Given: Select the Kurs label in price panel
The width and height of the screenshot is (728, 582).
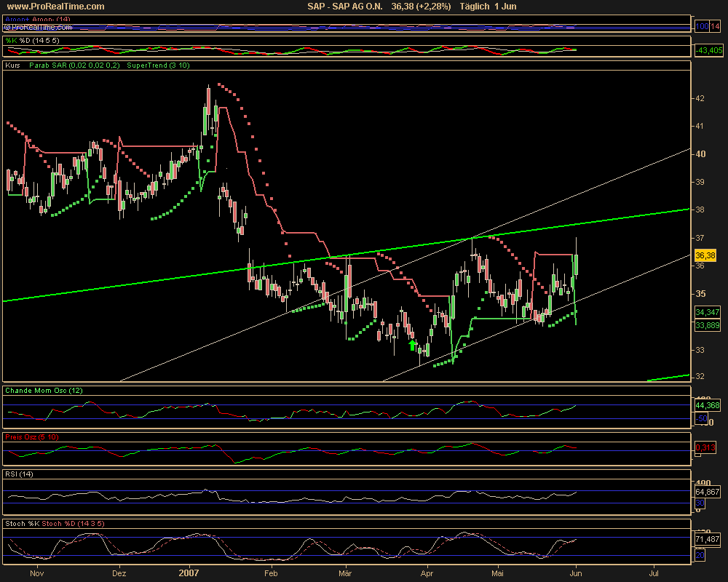Looking at the screenshot, I should click(12, 65).
